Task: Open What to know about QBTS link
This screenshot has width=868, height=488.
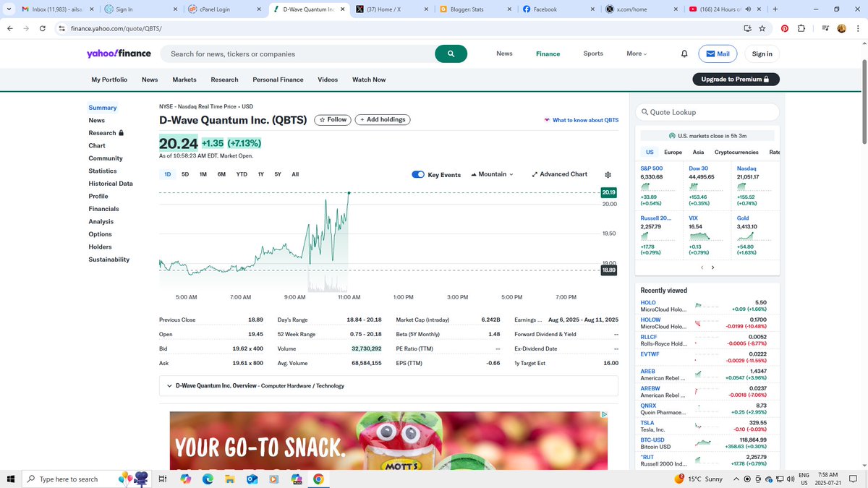Action: coord(581,120)
